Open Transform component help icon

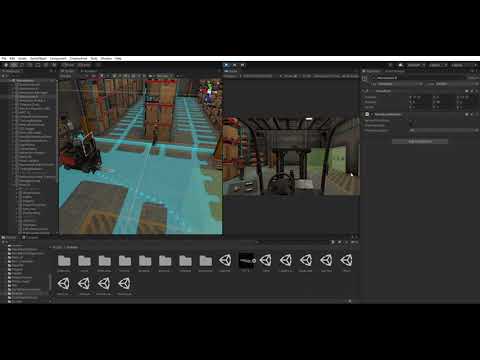(467, 91)
